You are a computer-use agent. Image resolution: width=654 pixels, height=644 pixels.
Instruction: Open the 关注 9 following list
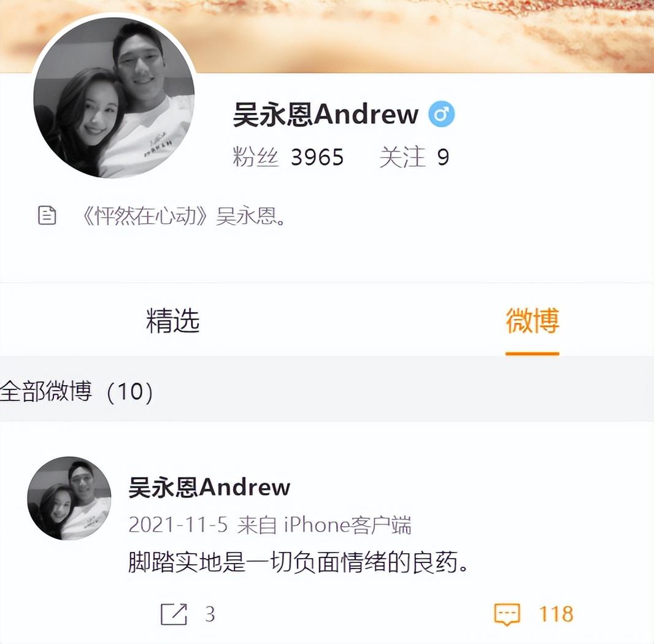coord(414,157)
